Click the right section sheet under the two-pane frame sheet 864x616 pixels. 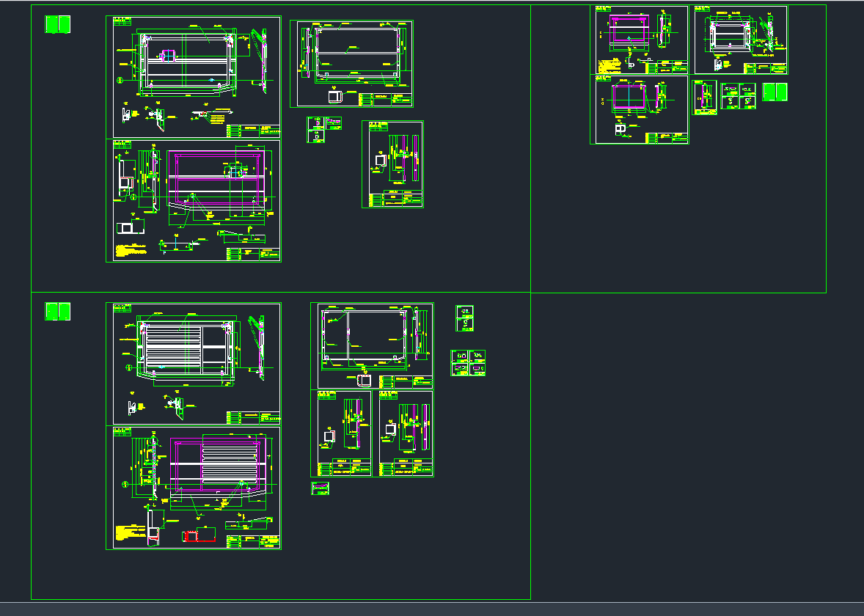[406, 433]
